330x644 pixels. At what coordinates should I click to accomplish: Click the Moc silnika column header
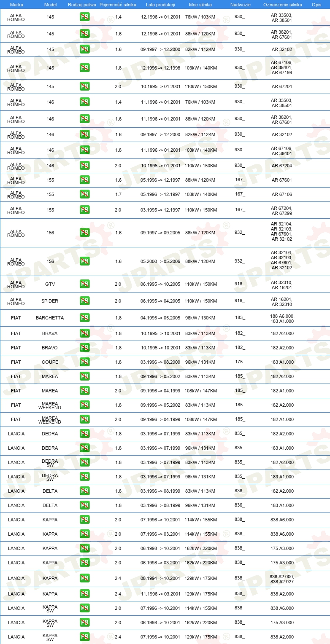pos(201,5)
